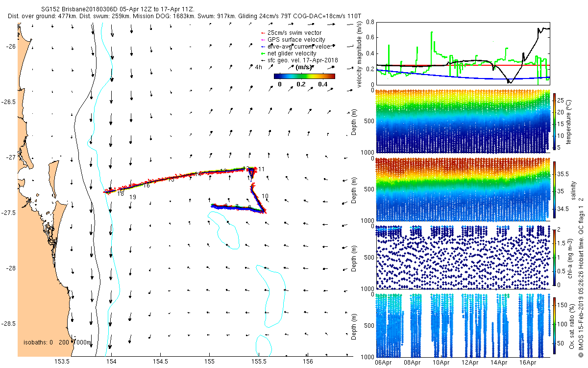The width and height of the screenshot is (588, 368).
Task: Click the chl-a color bar
Action: click(x=555, y=257)
